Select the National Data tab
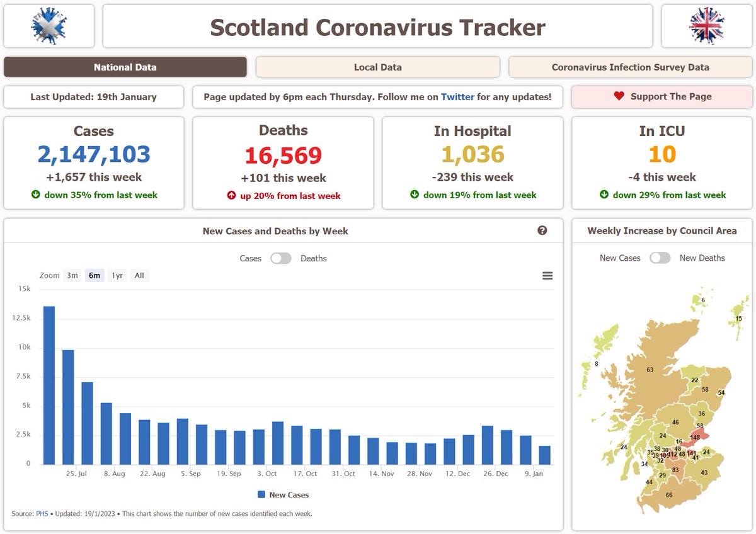This screenshot has height=534, width=756. (x=126, y=67)
